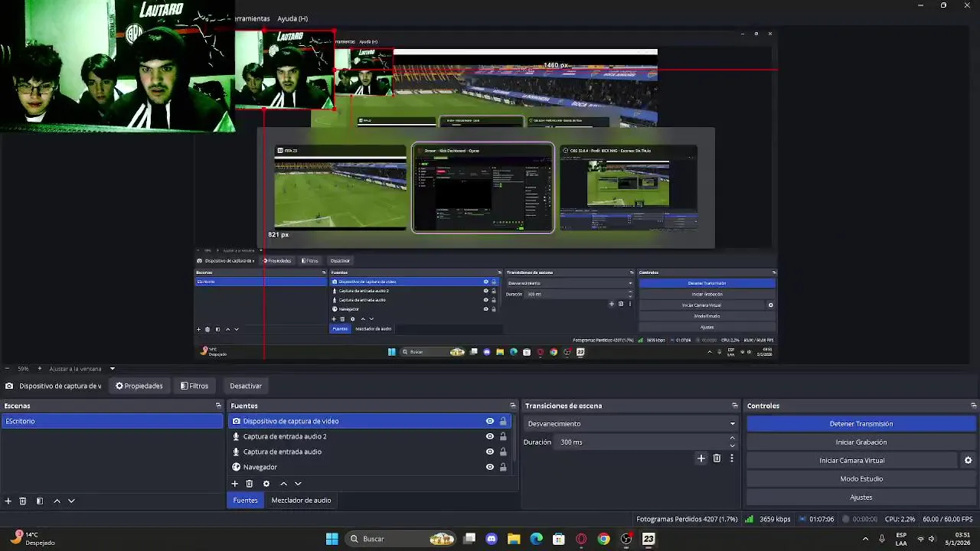
Task: Move source up in Fuentes toolbar
Action: click(x=283, y=484)
